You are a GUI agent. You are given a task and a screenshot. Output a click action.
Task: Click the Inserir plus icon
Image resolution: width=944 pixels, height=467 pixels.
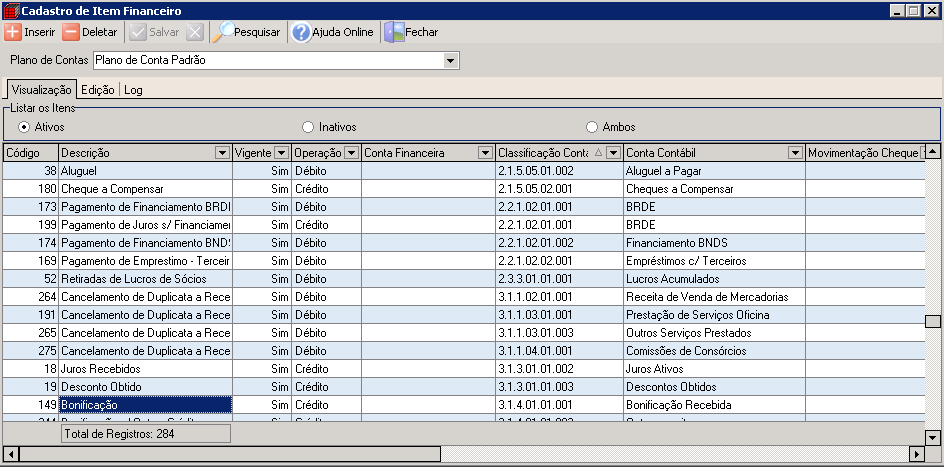[13, 32]
